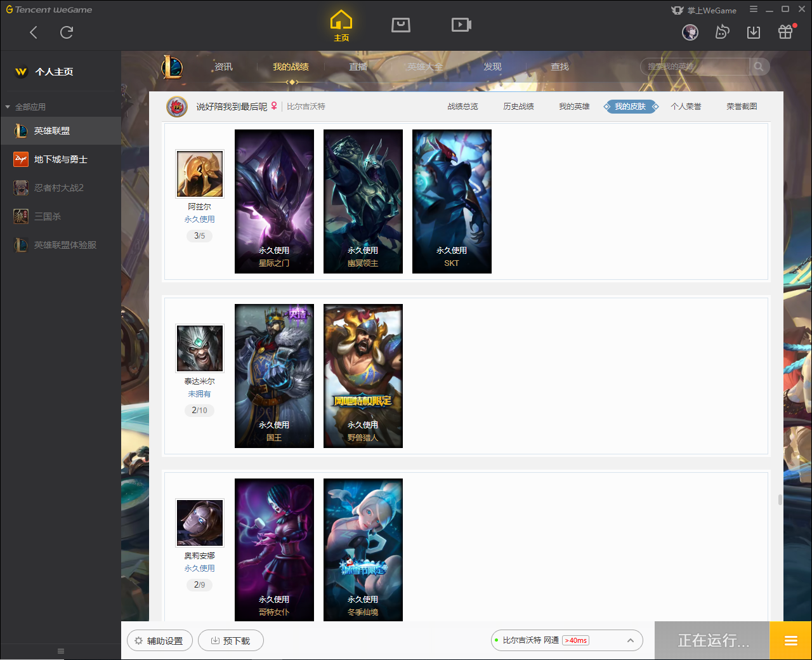Open the user avatar icon top right
The image size is (812, 660).
(x=690, y=32)
